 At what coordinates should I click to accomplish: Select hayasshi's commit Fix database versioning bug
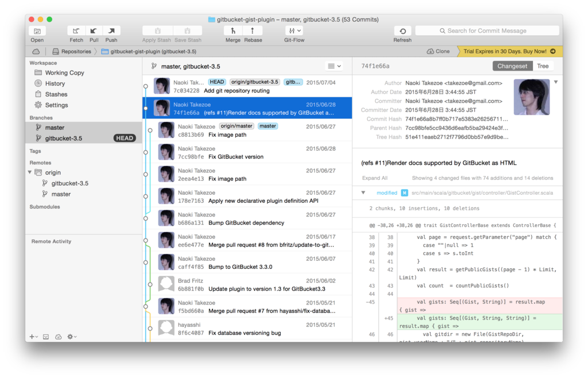pyautogui.click(x=247, y=329)
